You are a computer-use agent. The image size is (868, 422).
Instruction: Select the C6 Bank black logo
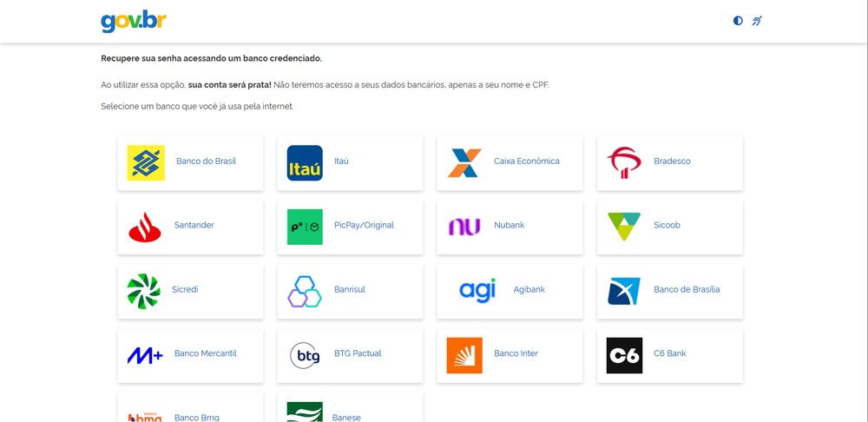coord(624,355)
